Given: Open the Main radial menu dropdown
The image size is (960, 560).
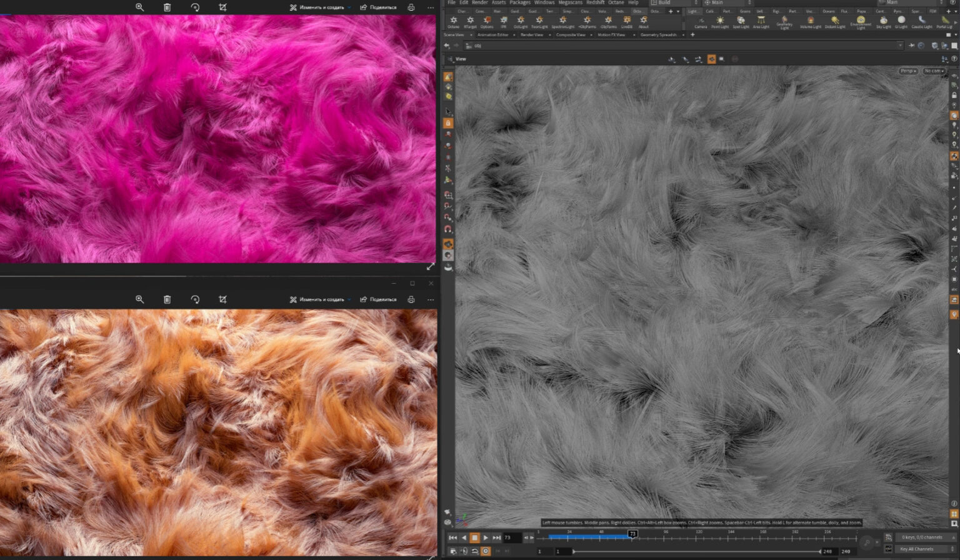Looking at the screenshot, I should [x=728, y=2].
